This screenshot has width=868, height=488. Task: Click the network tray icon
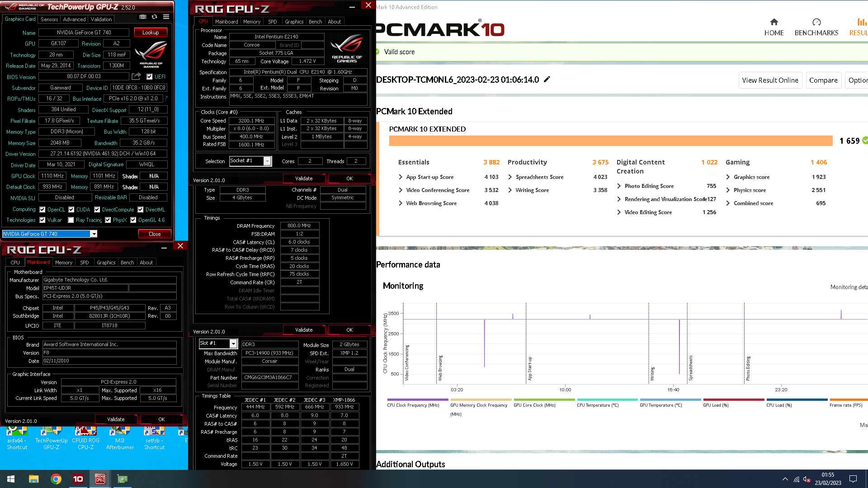(797, 479)
